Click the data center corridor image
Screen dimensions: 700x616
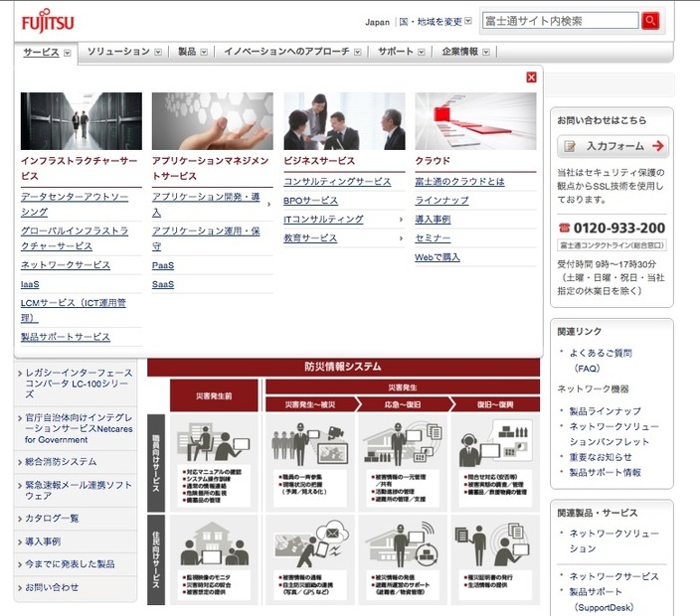click(82, 121)
